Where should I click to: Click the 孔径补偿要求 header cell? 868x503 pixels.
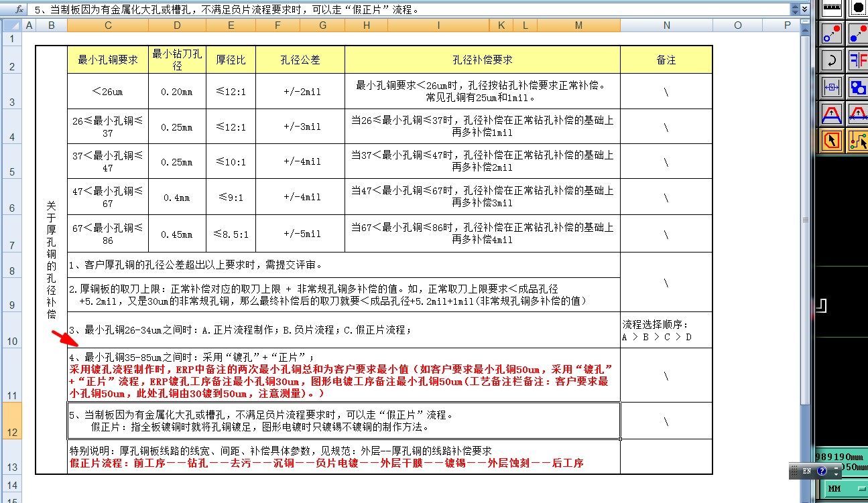pyautogui.click(x=483, y=60)
